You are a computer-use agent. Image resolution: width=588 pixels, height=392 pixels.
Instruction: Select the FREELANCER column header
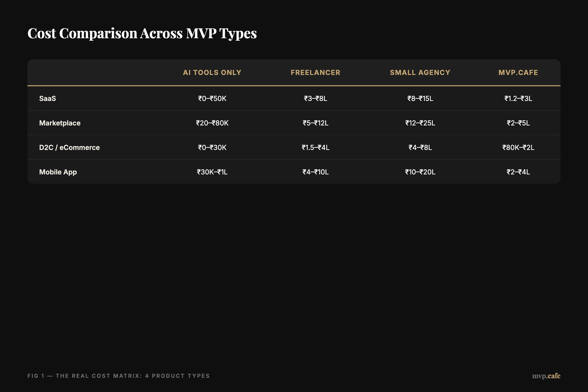click(x=316, y=72)
